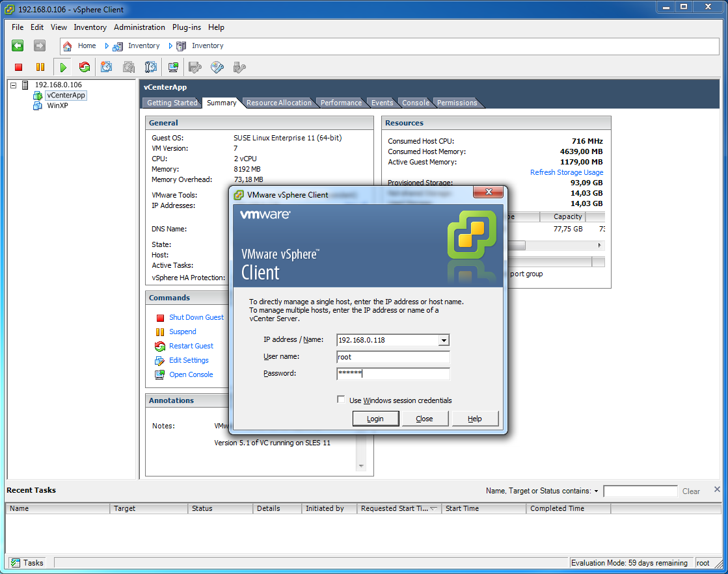Open the View menu
Viewport: 728px width, 574px height.
(59, 27)
